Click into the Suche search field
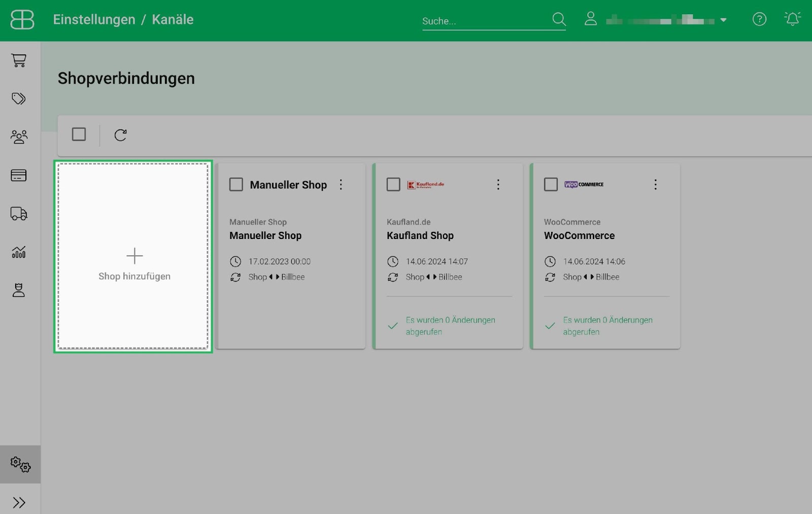The height and width of the screenshot is (514, 812). 486,21
